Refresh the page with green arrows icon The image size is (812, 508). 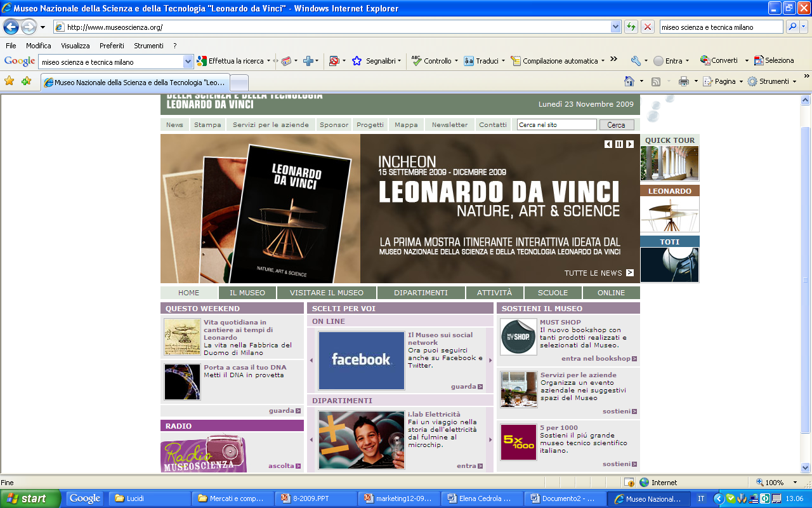pyautogui.click(x=631, y=27)
